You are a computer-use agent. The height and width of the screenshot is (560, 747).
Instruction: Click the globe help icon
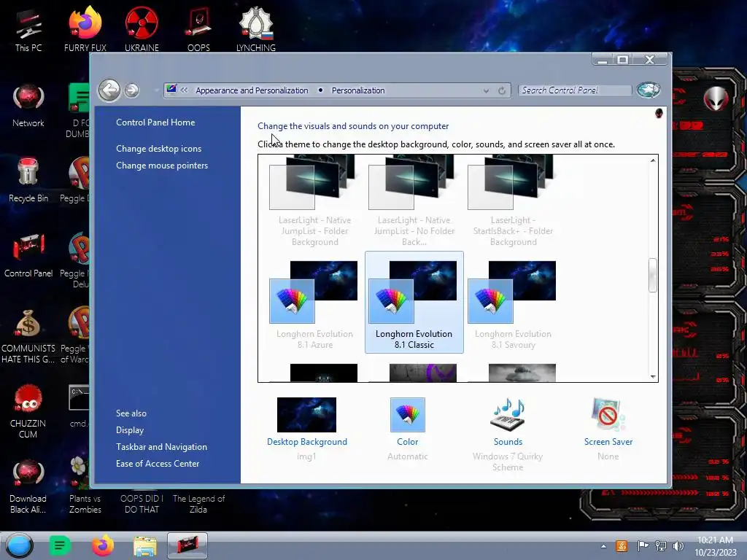649,90
